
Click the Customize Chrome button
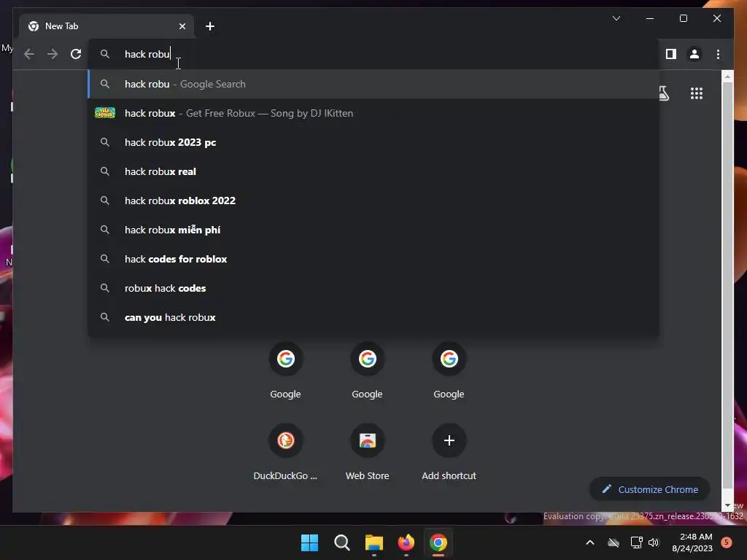point(650,489)
